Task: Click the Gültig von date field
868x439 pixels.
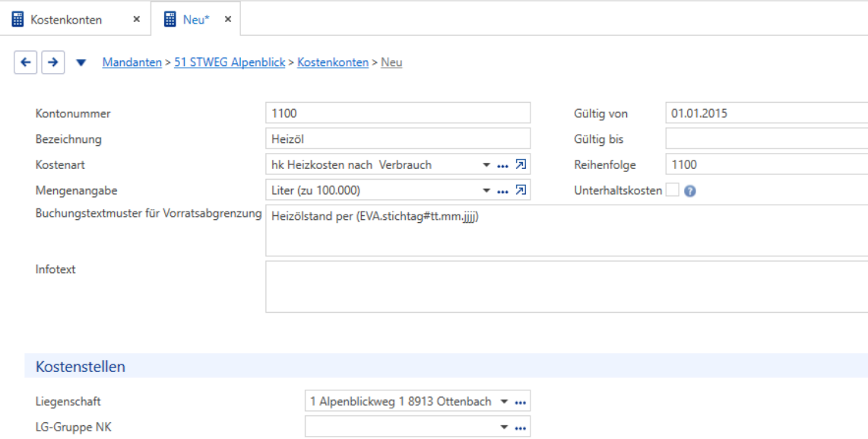Action: click(767, 113)
